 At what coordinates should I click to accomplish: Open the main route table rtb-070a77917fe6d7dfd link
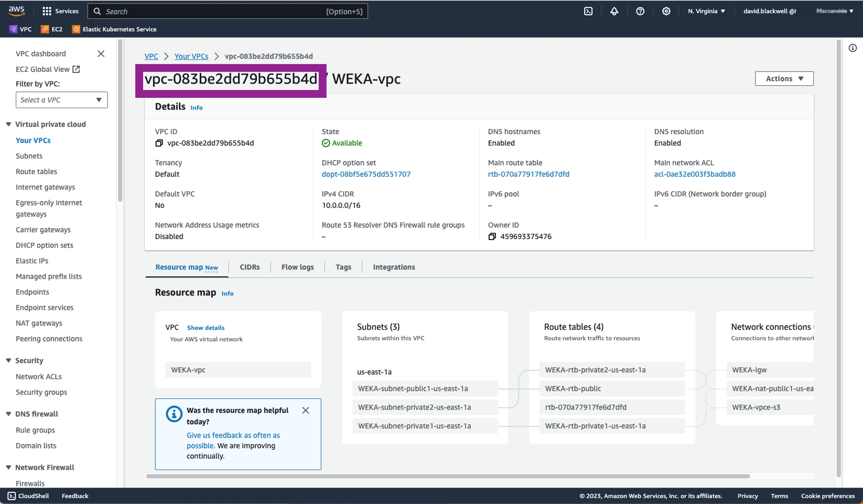tap(528, 174)
